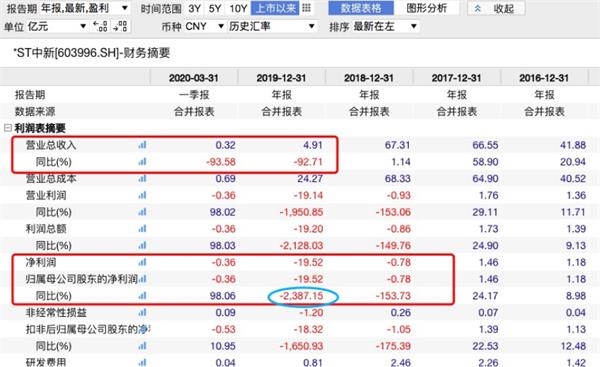Screen dimensions: 600x367
Task: Open chart icon for revenue 同比(%) row
Action: coord(142,161)
